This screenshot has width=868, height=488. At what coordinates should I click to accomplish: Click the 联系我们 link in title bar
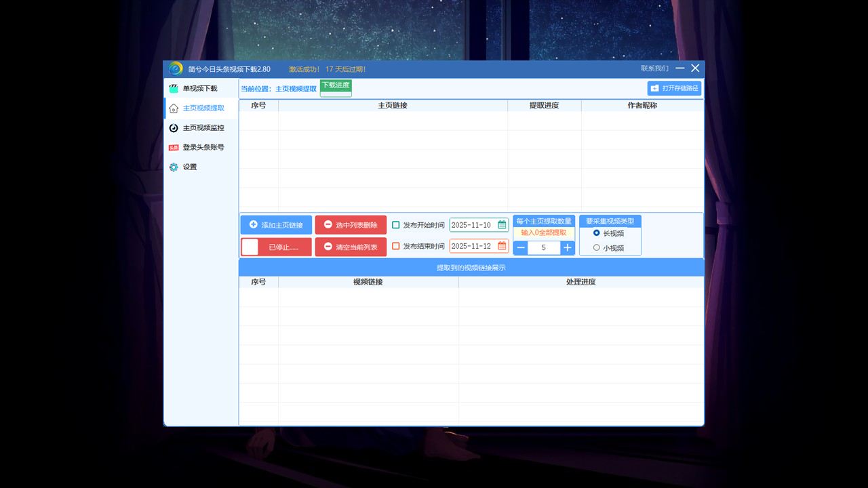pos(654,68)
